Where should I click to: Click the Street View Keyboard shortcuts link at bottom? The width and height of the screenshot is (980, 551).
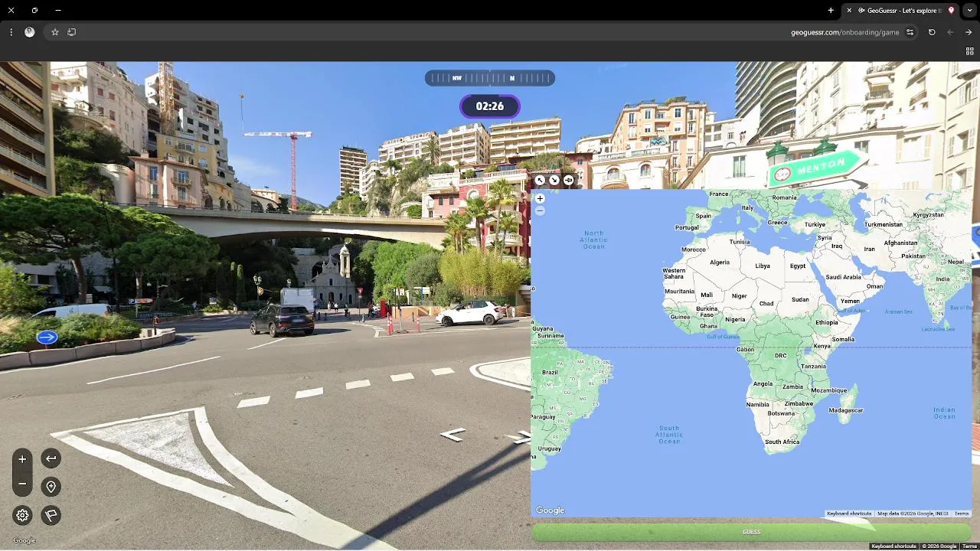893,546
